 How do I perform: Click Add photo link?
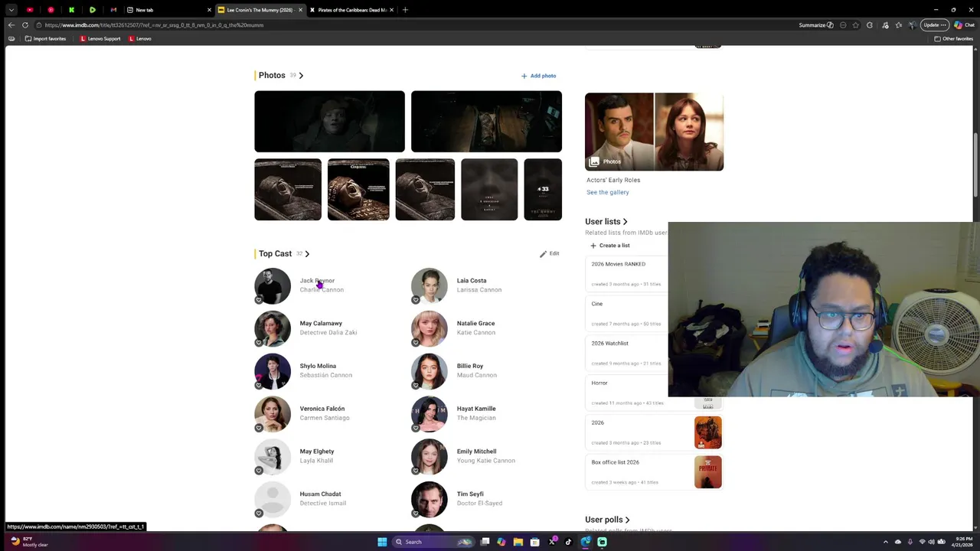tap(538, 76)
